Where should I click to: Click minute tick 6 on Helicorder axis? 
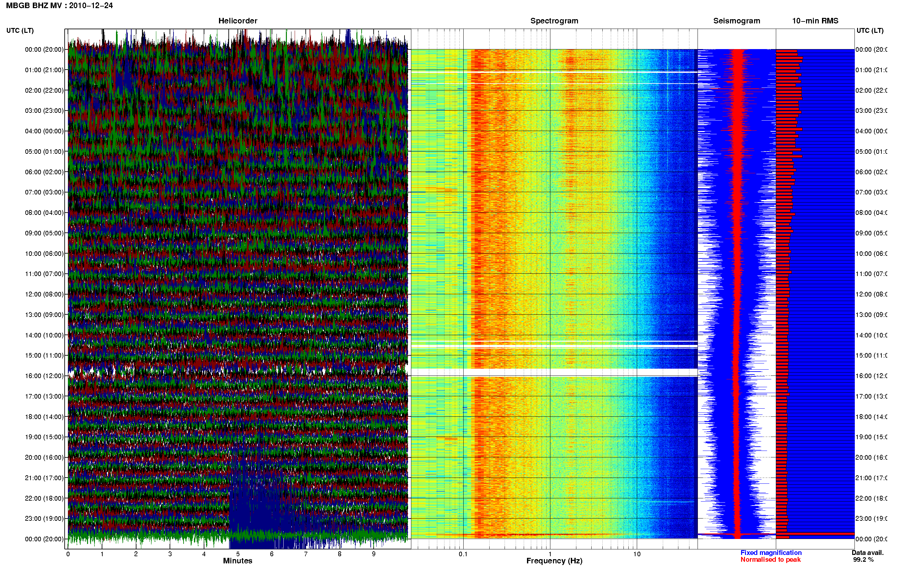(x=272, y=554)
